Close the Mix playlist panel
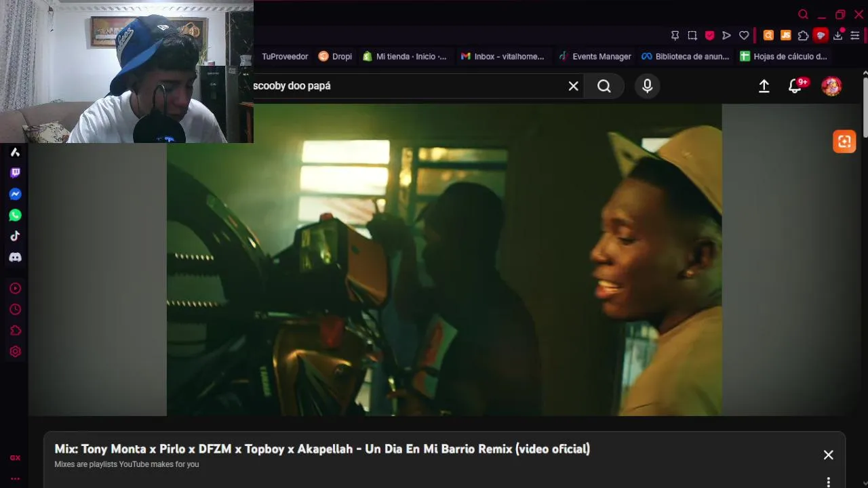Image resolution: width=868 pixels, height=488 pixels. [x=828, y=455]
